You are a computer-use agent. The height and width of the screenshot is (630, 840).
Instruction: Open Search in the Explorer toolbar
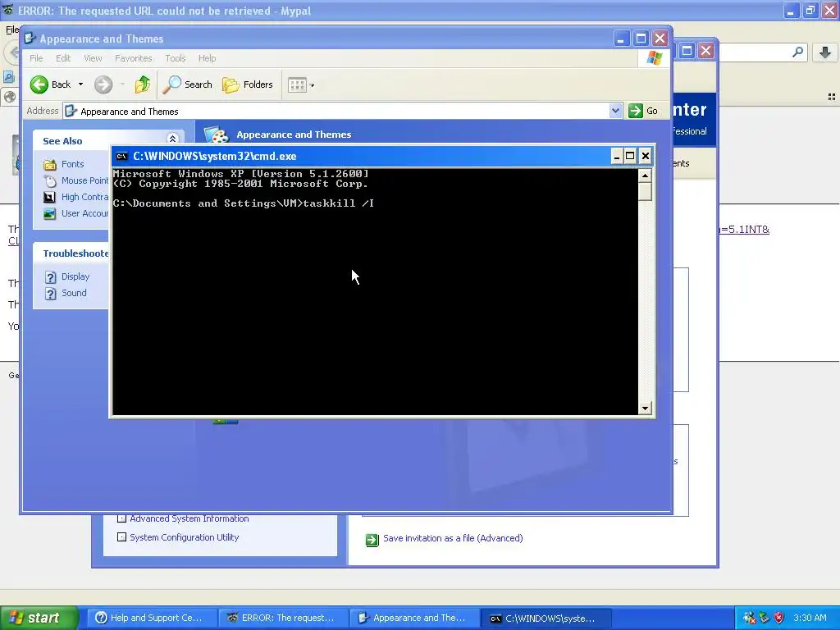click(x=188, y=84)
